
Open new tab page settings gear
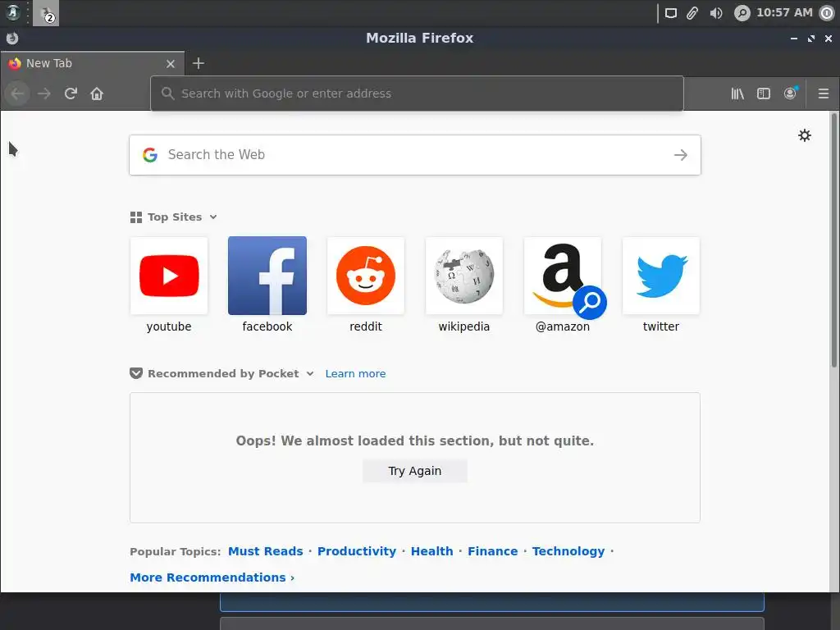(x=805, y=135)
